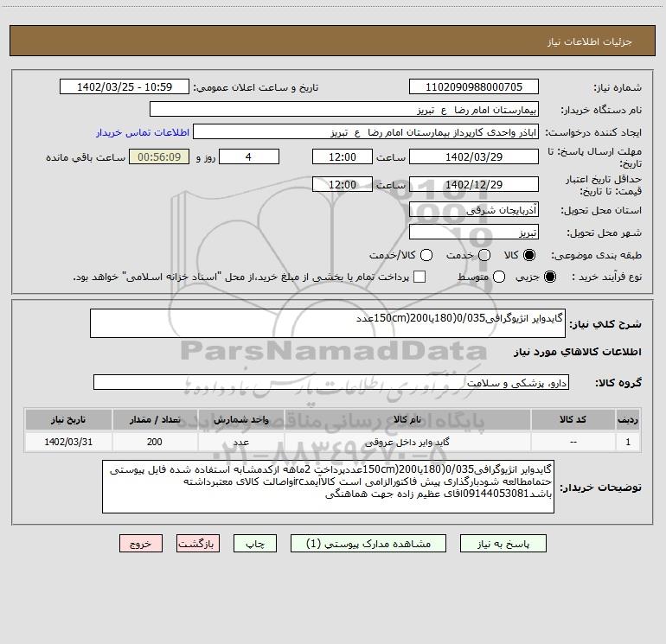Click the quantity cell 200
The height and width of the screenshot is (644, 666).
click(x=155, y=442)
